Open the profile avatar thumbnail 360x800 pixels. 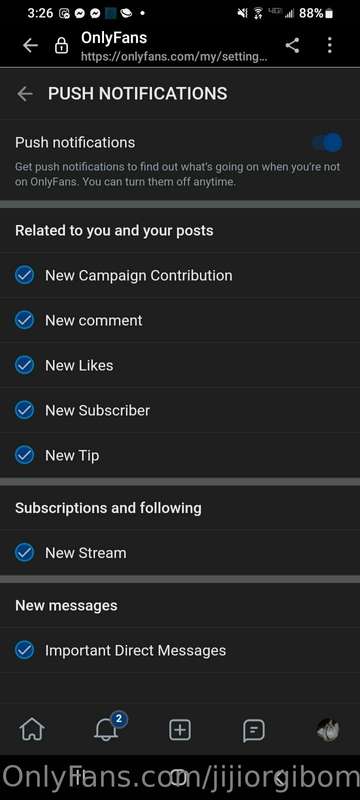[327, 730]
